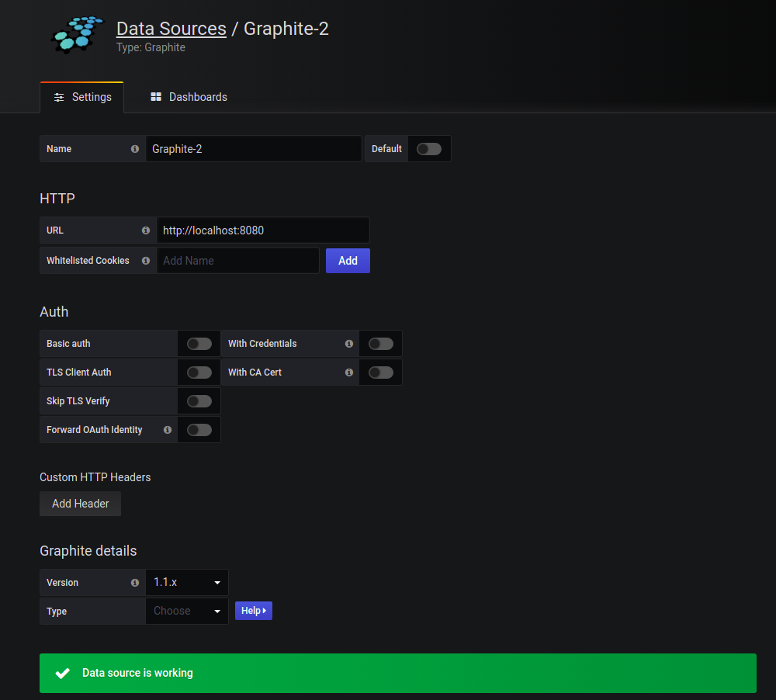
Task: Click the info icon beside URL
Action: 146,230
